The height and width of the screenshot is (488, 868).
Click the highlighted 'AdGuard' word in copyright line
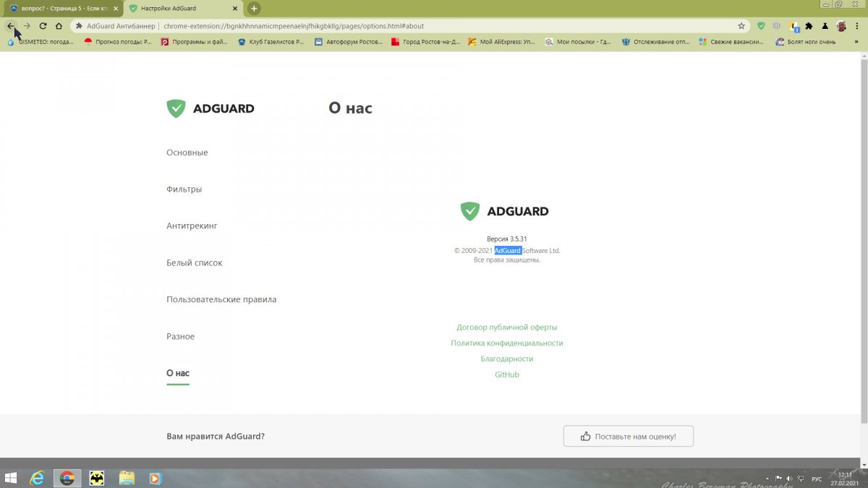[x=508, y=251]
